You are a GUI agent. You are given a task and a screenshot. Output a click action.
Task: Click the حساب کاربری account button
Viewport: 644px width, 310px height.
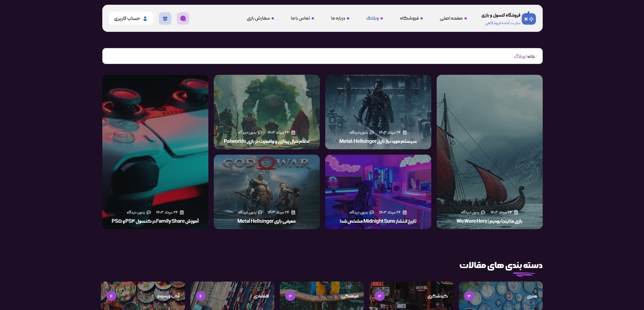click(131, 18)
